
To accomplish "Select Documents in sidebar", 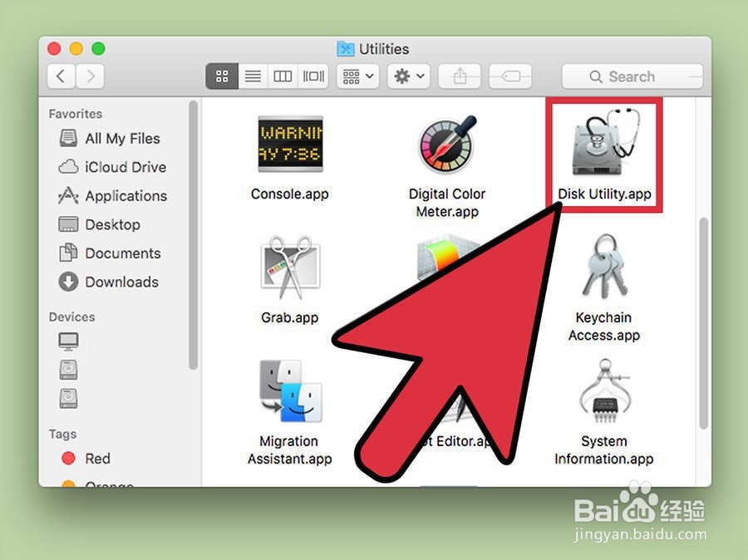I will pyautogui.click(x=110, y=253).
